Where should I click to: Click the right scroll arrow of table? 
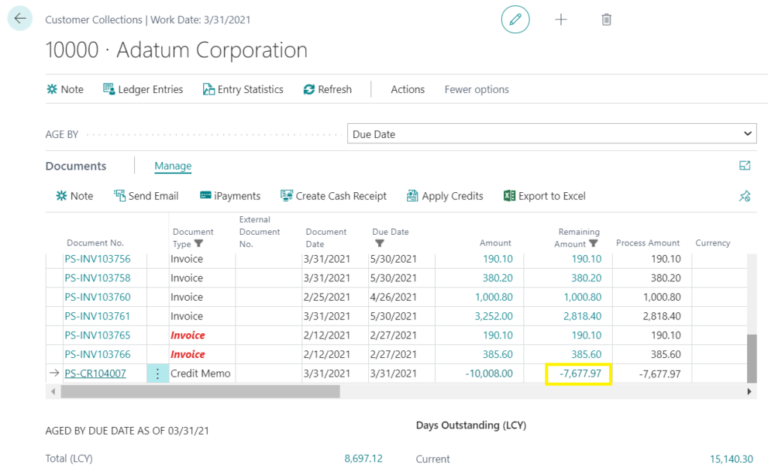tap(749, 391)
